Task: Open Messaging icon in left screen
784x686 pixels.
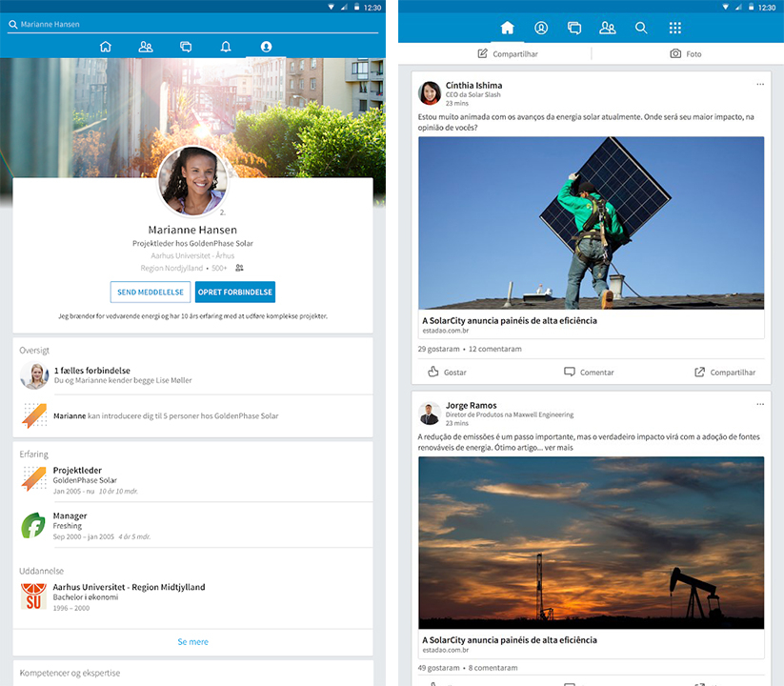Action: tap(186, 47)
